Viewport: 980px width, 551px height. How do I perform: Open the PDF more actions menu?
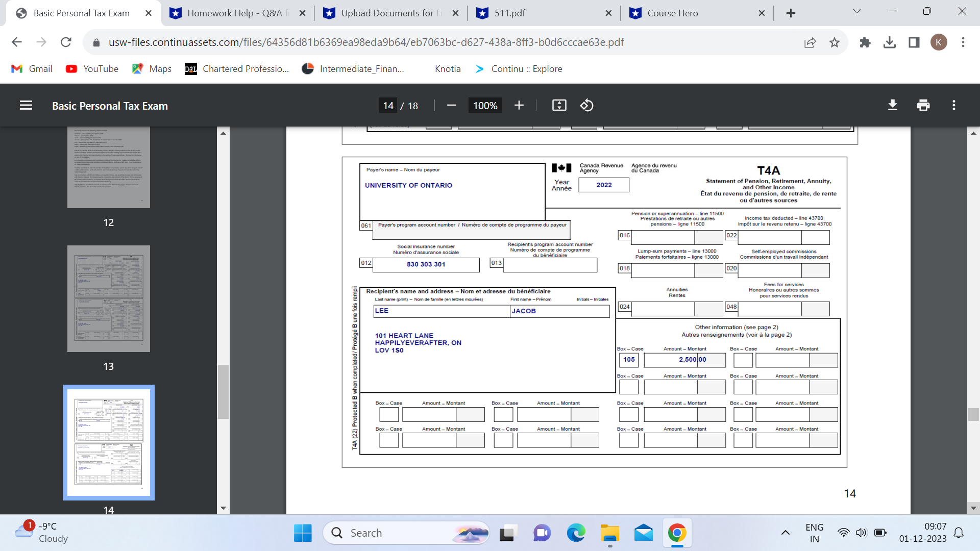pyautogui.click(x=953, y=105)
